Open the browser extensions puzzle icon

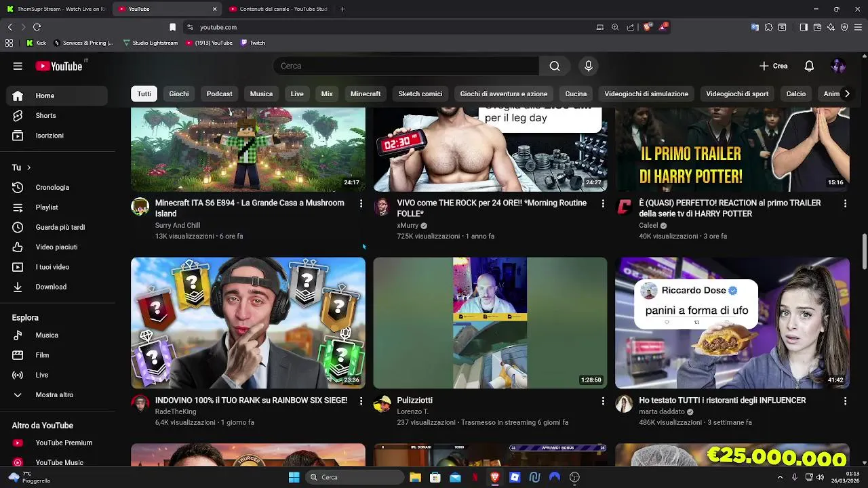(768, 27)
